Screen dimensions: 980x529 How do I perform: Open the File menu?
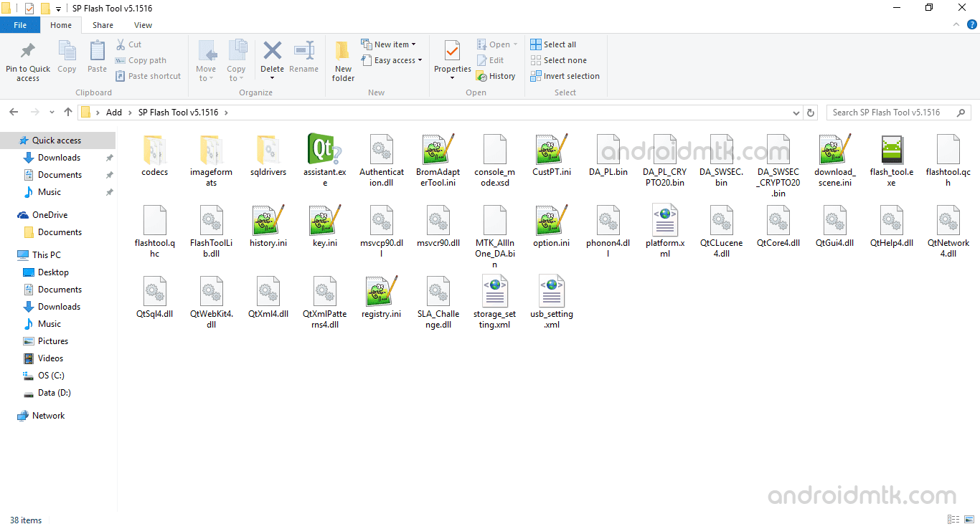pyautogui.click(x=20, y=24)
